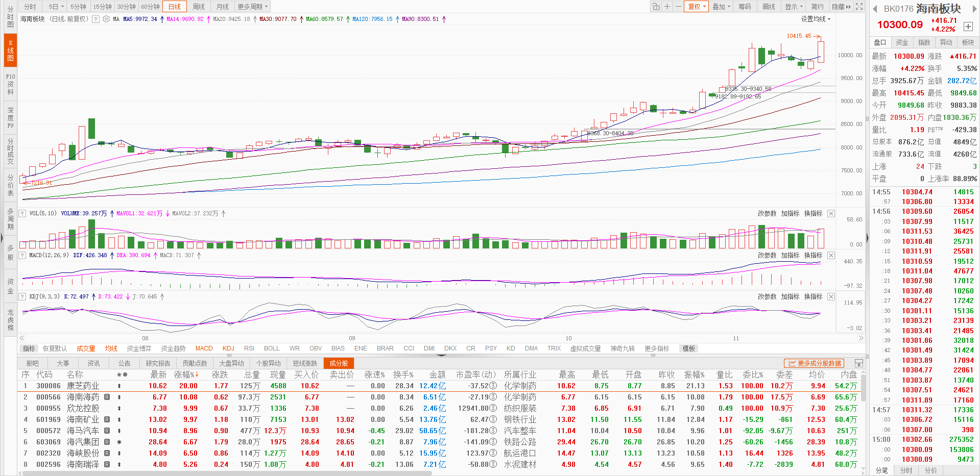Select the 康芝药业 stock row
This screenshot has height=476, width=980.
tap(83, 386)
